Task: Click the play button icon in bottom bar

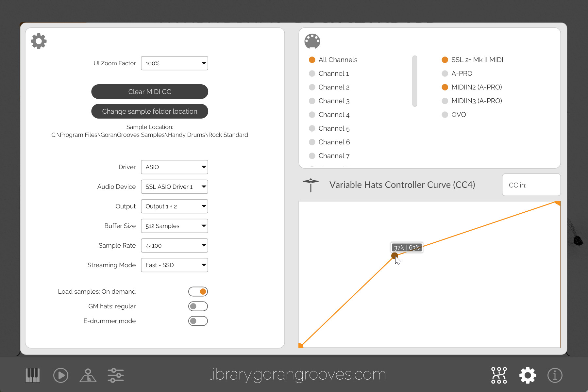Action: click(x=61, y=375)
